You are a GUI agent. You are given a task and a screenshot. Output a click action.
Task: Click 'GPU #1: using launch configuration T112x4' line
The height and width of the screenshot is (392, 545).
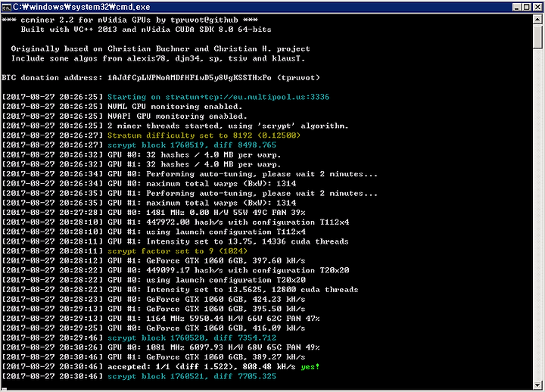click(154, 232)
